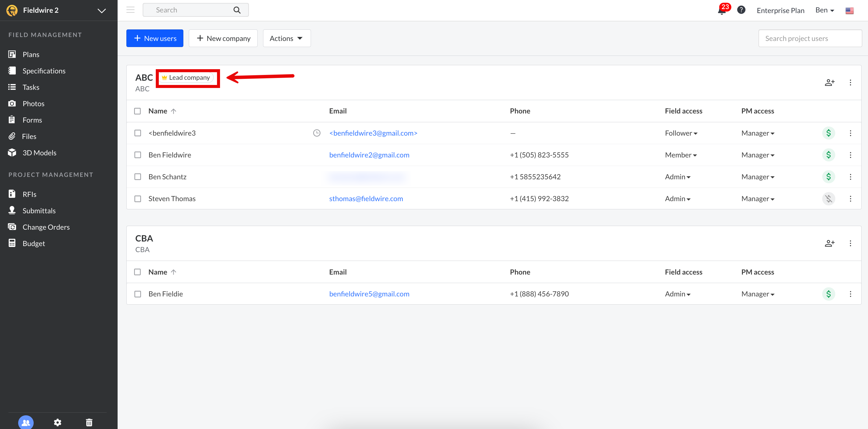Screen dimensions: 868x429
Task: Click the disabled dollar icon for Steven Thomas
Action: tap(829, 199)
